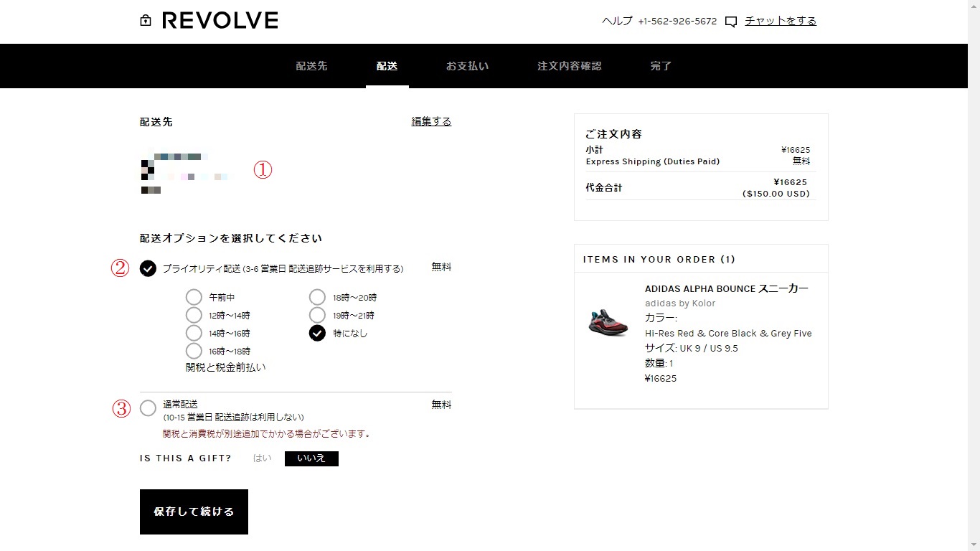
Task: Choose the 午前中 delivery time slot
Action: 194,297
